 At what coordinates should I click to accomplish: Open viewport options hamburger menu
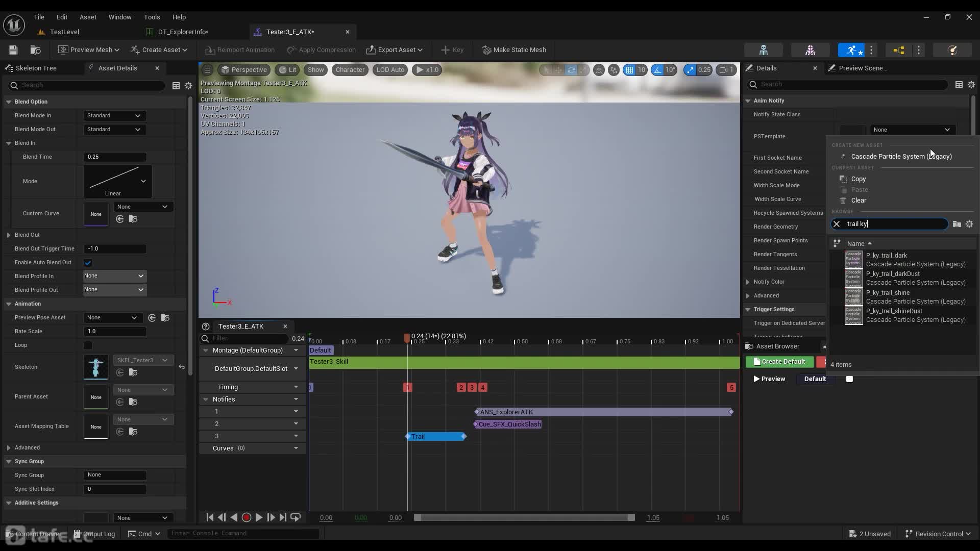[207, 70]
